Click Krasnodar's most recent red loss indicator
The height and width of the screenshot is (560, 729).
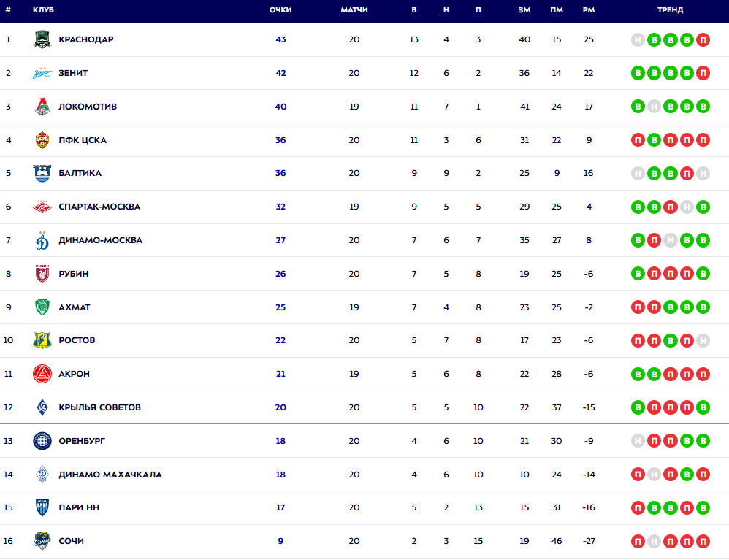click(x=703, y=39)
